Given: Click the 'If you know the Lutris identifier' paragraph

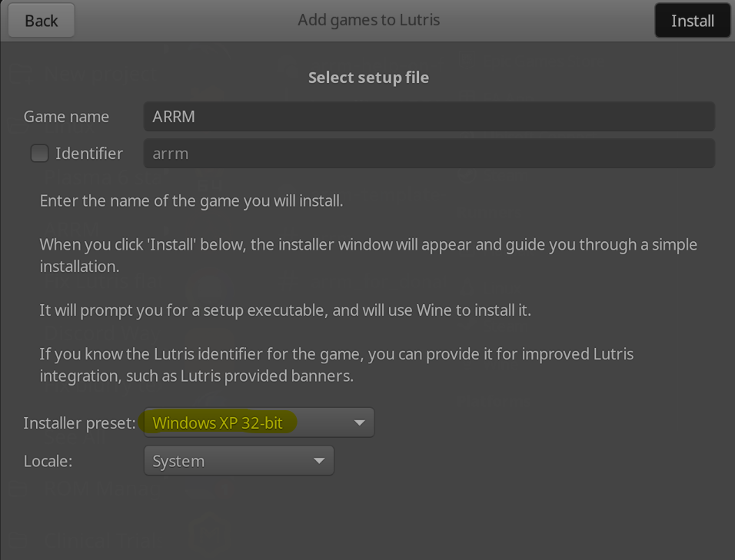Looking at the screenshot, I should pyautogui.click(x=336, y=365).
